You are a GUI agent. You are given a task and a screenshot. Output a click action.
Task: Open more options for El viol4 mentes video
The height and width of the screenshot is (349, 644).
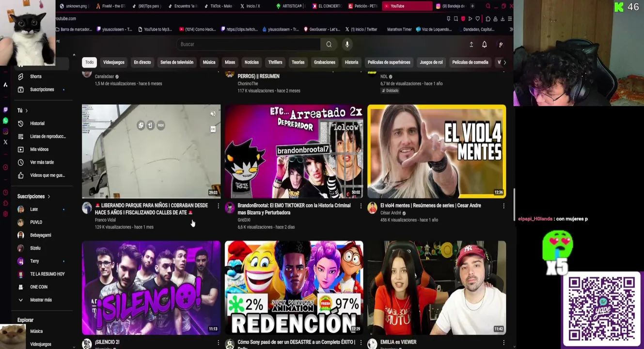[503, 206]
